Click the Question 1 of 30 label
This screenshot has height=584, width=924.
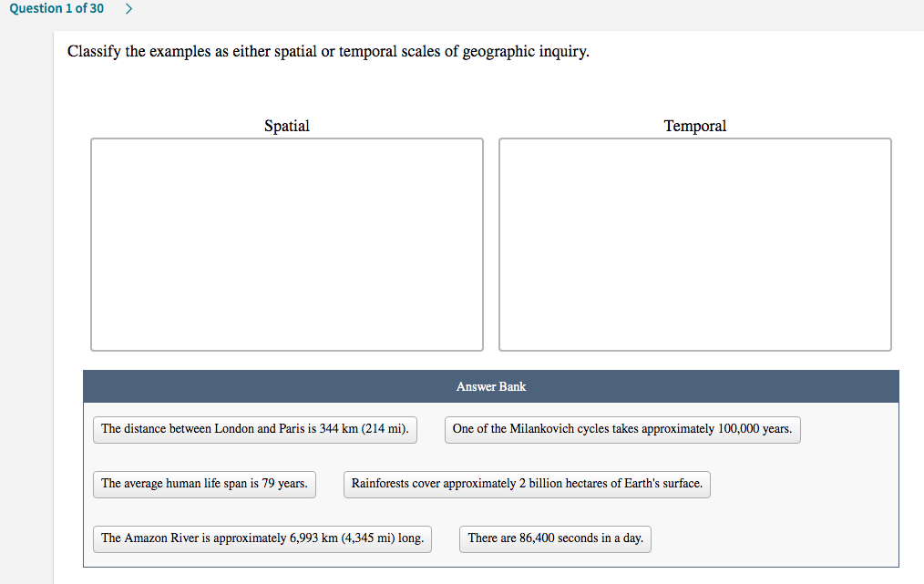coord(56,8)
